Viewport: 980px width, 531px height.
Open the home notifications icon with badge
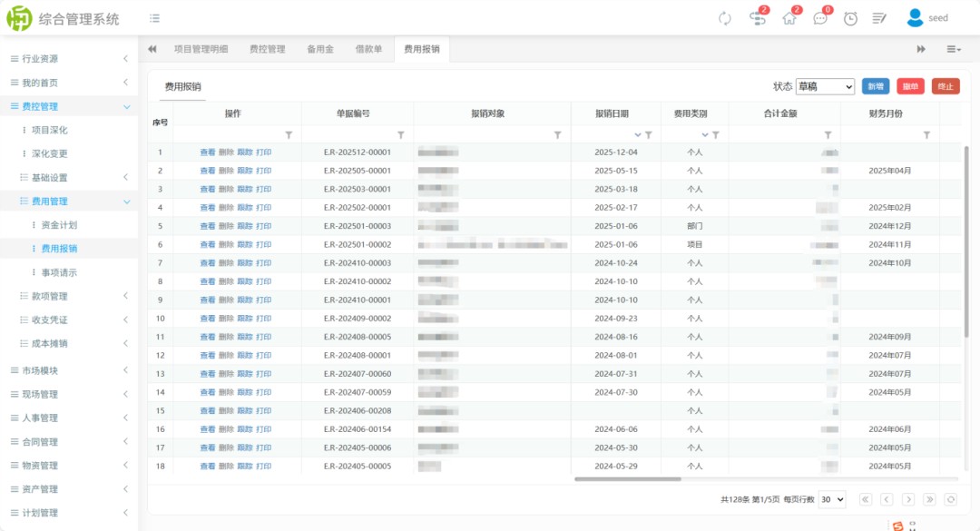[789, 18]
